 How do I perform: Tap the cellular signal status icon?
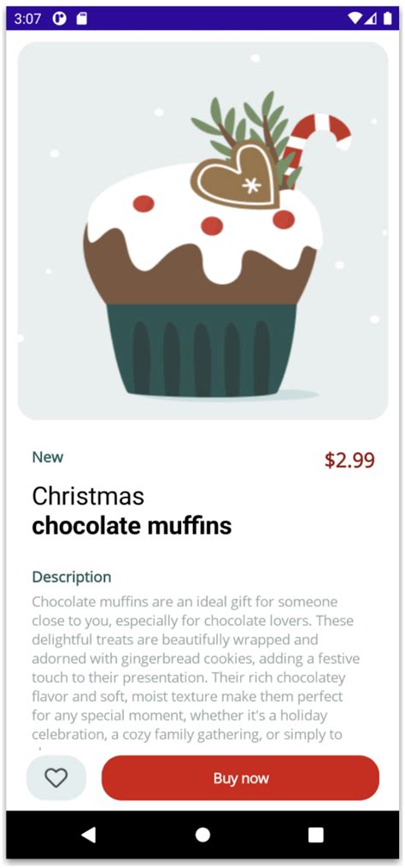371,18
